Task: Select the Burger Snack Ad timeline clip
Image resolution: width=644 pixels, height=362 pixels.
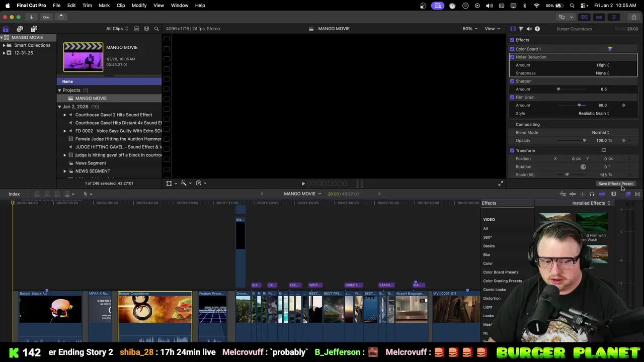Action: [50, 316]
